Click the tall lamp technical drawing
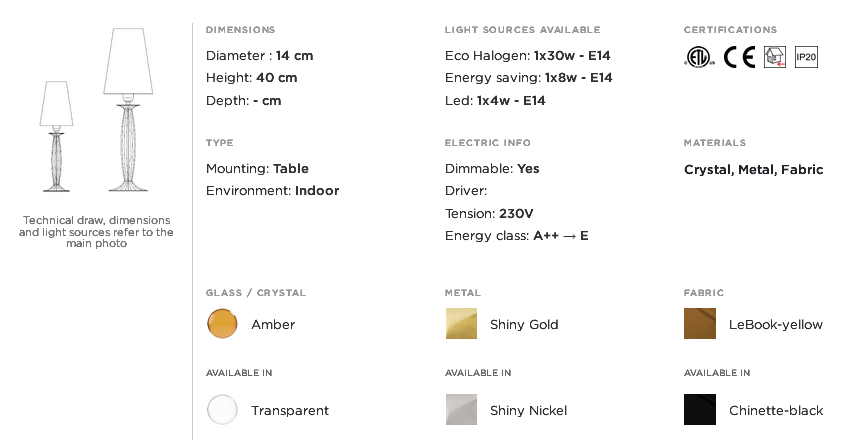 coord(127,110)
